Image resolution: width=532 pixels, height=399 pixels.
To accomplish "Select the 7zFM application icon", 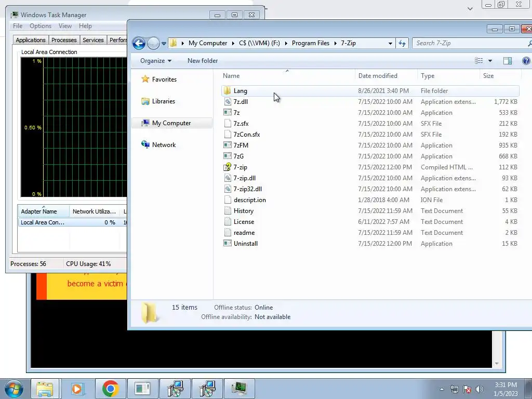I will (x=228, y=145).
